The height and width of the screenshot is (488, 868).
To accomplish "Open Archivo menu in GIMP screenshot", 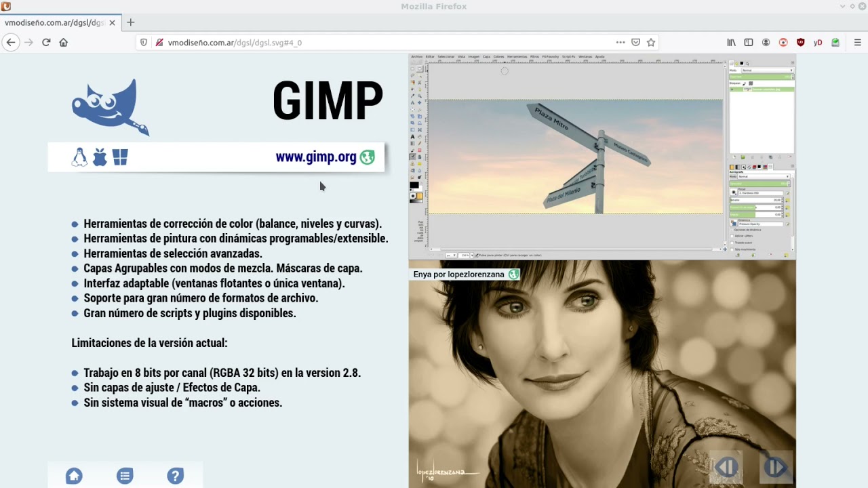I will 417,57.
